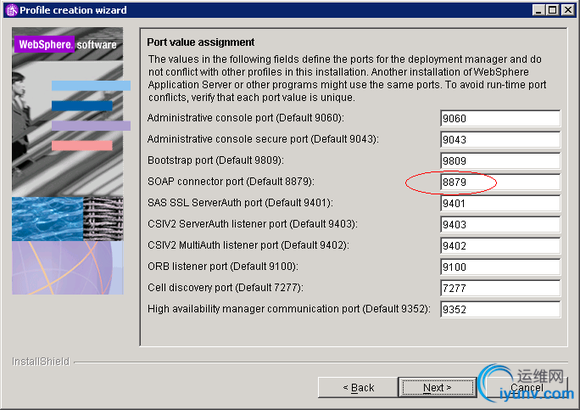580x410 pixels.
Task: Click the SAS SSL ServerAuth port field 9401
Action: click(x=500, y=203)
